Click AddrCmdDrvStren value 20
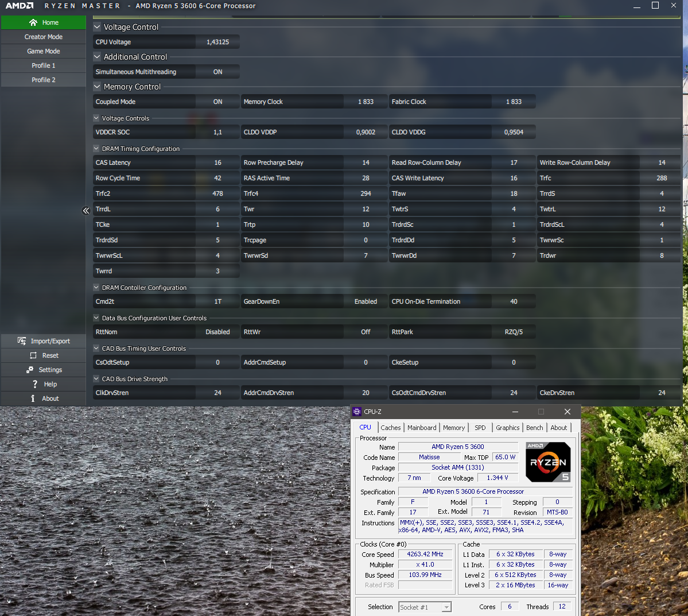The height and width of the screenshot is (616, 688). point(366,393)
